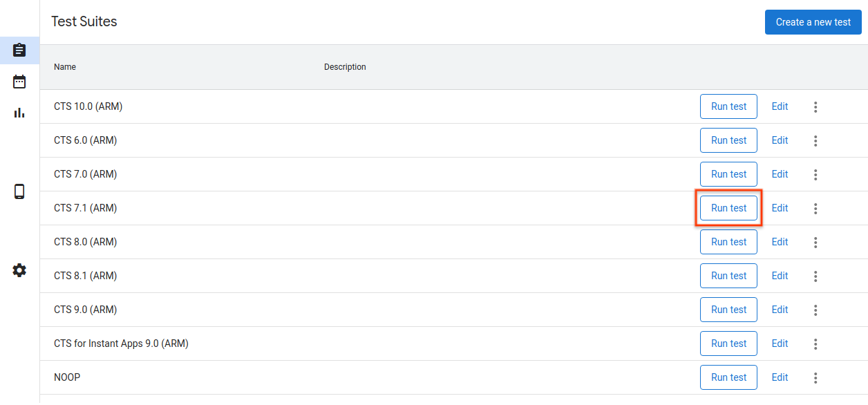Edit the CTS 6.0 (ARM) suite
The image size is (868, 405).
780,140
